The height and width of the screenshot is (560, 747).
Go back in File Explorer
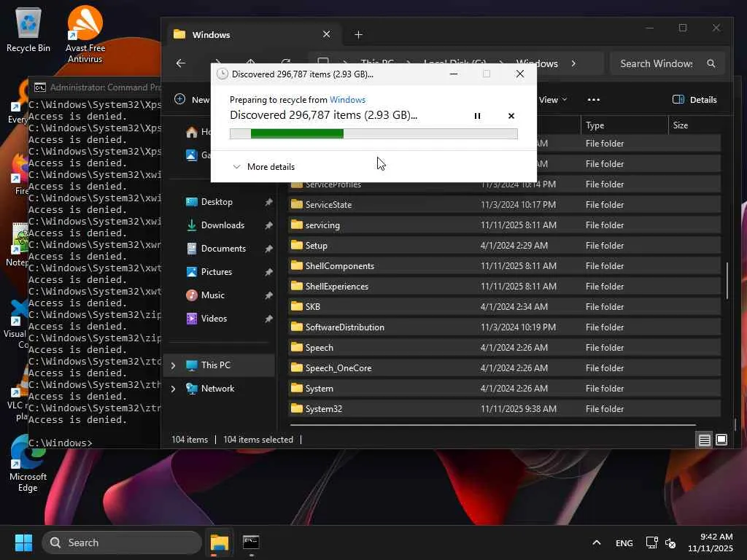point(181,63)
